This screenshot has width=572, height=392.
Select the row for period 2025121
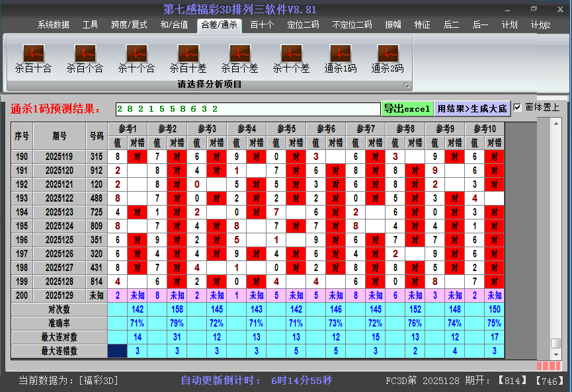point(257,184)
